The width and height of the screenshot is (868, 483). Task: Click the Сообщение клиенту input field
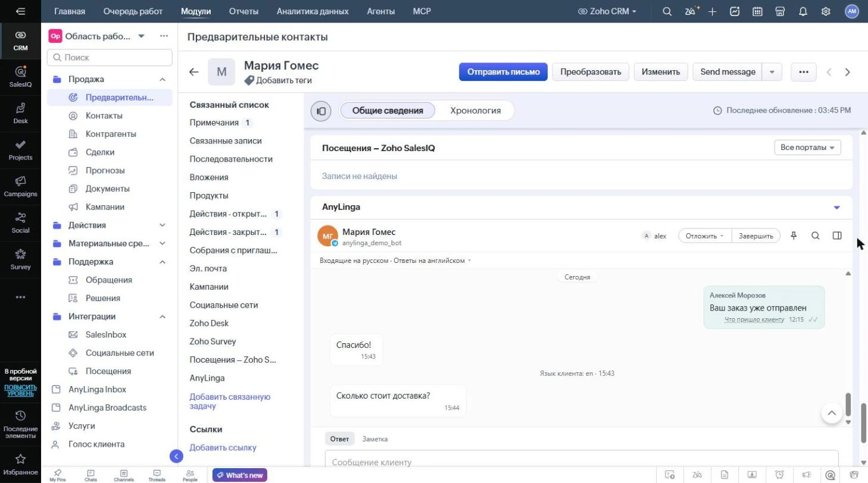pyautogui.click(x=582, y=459)
